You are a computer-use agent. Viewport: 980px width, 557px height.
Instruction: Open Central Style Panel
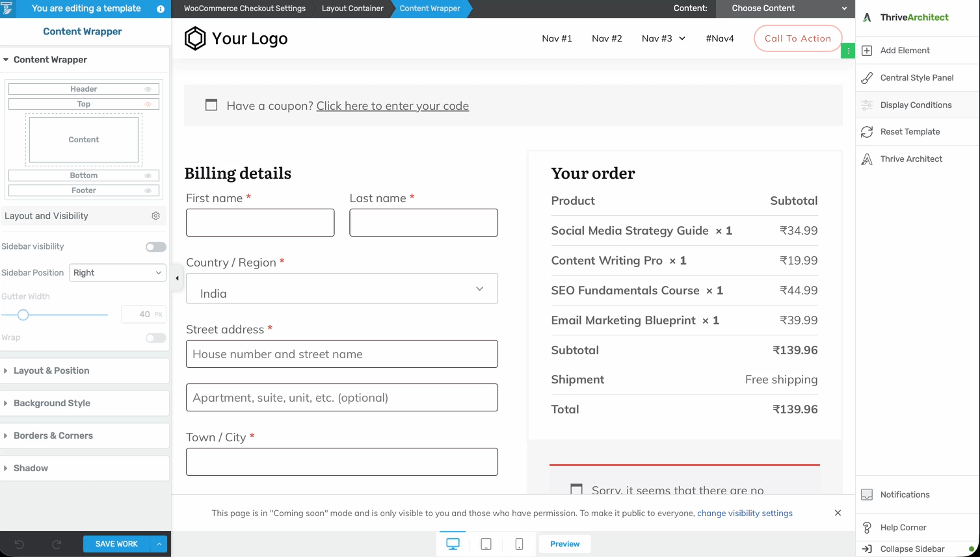tap(916, 78)
